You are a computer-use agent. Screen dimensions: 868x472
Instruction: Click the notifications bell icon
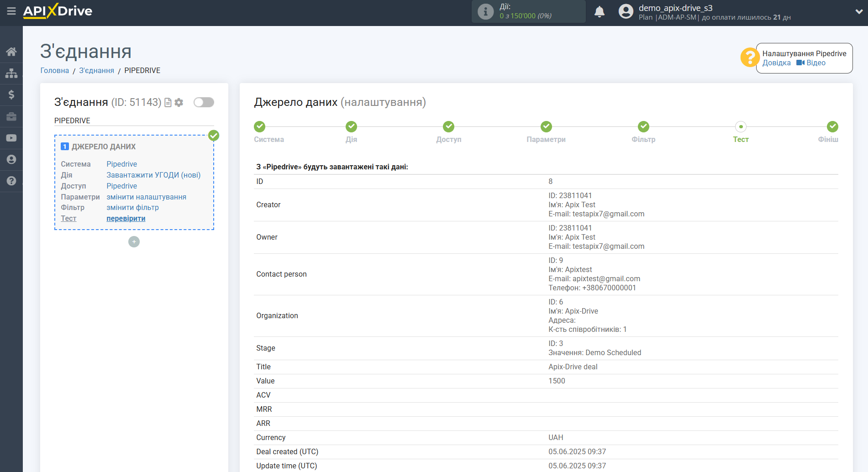pyautogui.click(x=600, y=11)
